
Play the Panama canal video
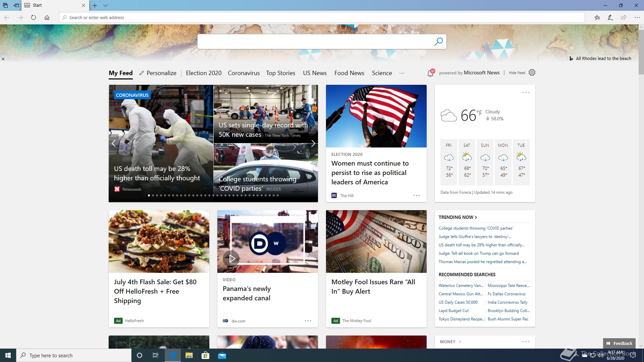click(231, 258)
